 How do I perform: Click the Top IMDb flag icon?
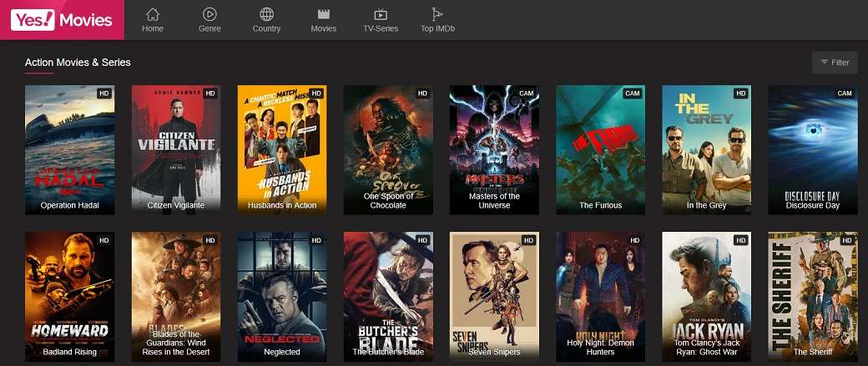(437, 14)
